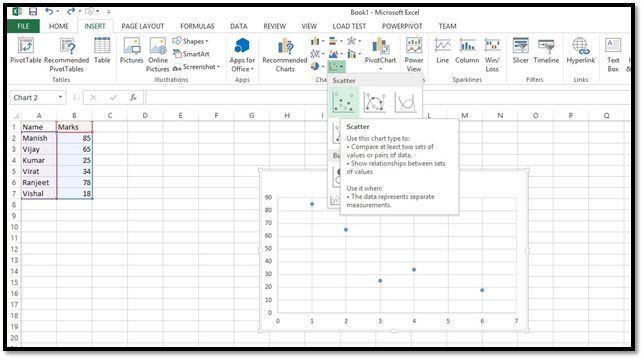Switch to the DATA tab
Screen dimensions: 644x360
239,26
